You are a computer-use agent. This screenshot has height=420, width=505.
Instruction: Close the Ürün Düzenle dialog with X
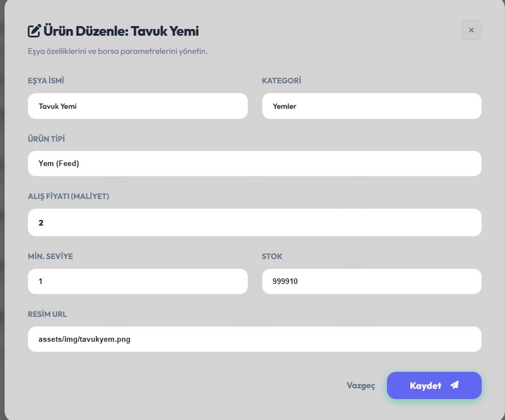pyautogui.click(x=471, y=30)
